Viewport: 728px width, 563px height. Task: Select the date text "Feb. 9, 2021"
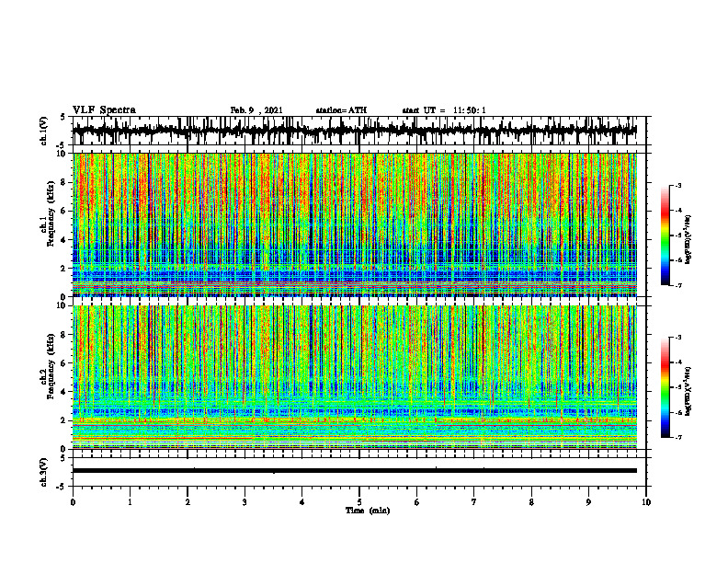(256, 110)
